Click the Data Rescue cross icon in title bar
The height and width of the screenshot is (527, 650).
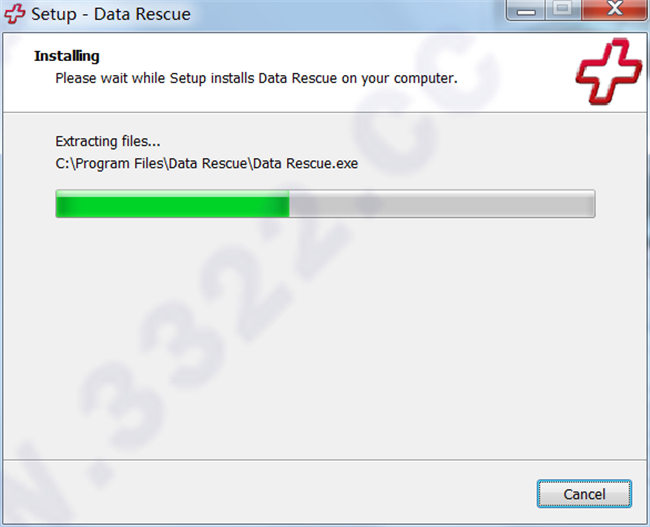pos(15,14)
